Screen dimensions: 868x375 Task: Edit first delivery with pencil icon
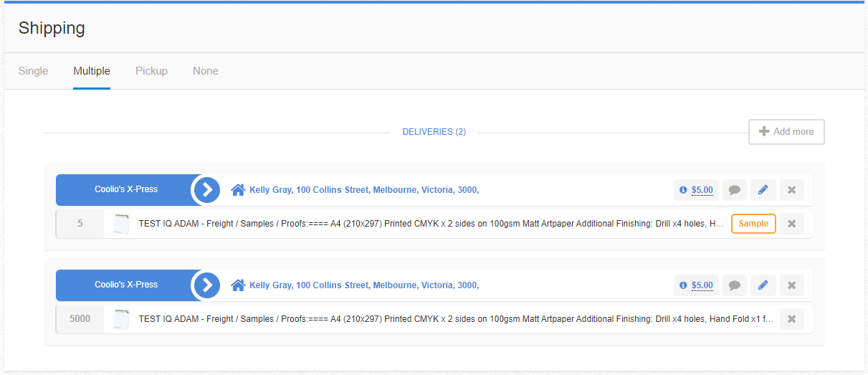pyautogui.click(x=763, y=190)
